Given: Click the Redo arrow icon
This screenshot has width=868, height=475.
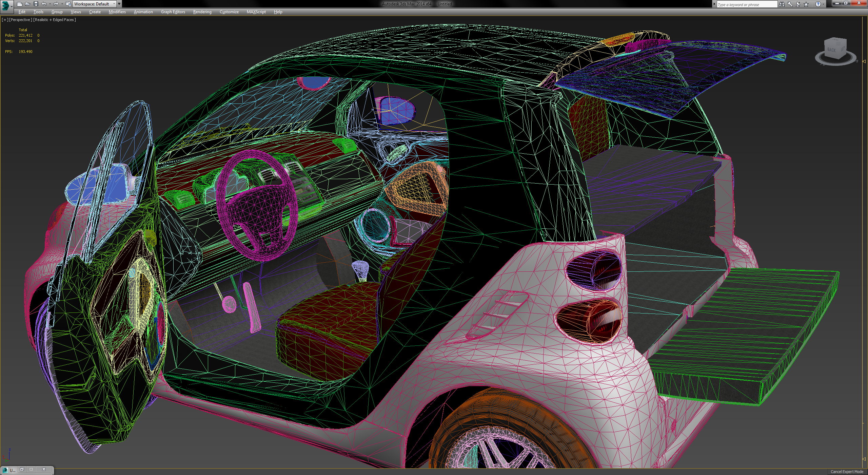Looking at the screenshot, I should tap(56, 4).
